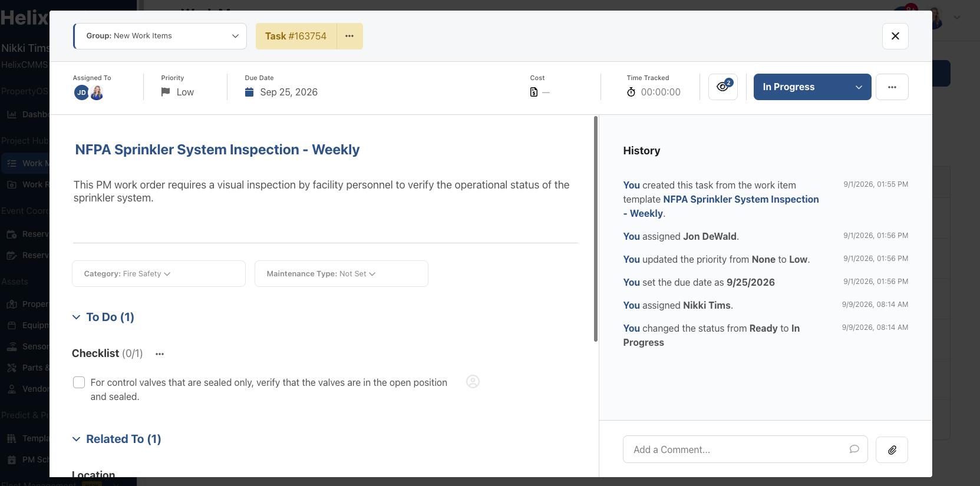The height and width of the screenshot is (486, 980).
Task: Check the control valves checklist item
Action: (x=79, y=382)
